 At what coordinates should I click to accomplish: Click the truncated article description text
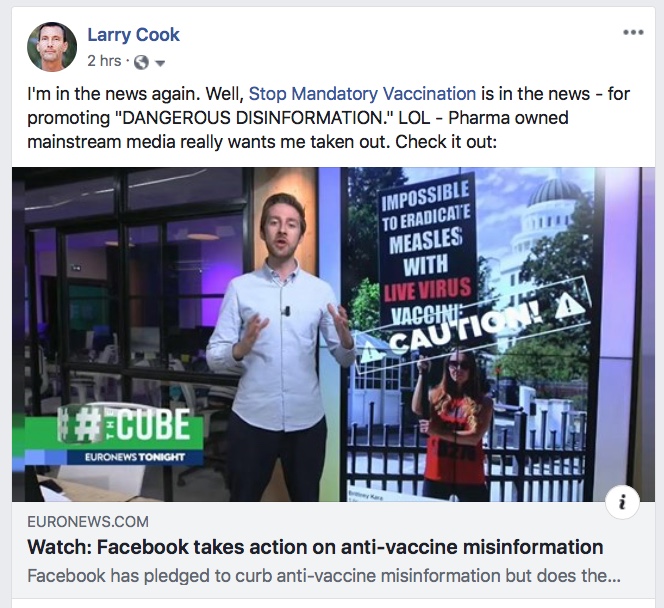coord(324,576)
